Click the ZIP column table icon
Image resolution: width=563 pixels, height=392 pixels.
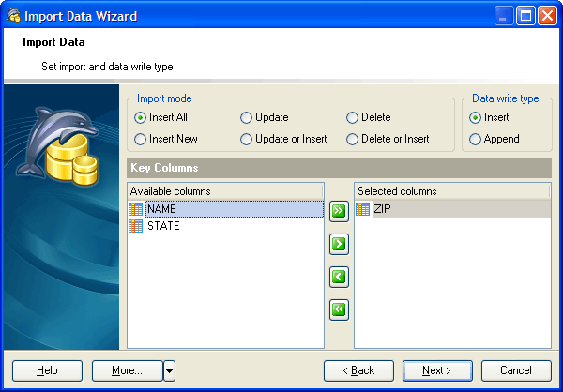363,209
